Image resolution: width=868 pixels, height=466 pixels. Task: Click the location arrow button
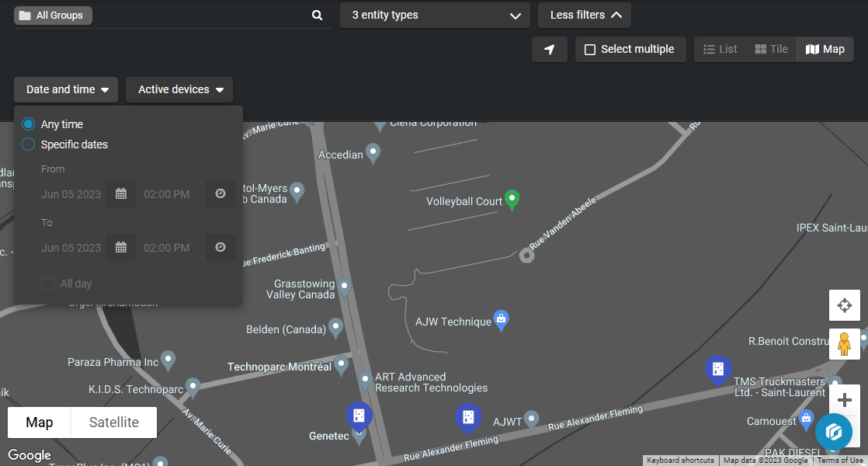coord(549,50)
